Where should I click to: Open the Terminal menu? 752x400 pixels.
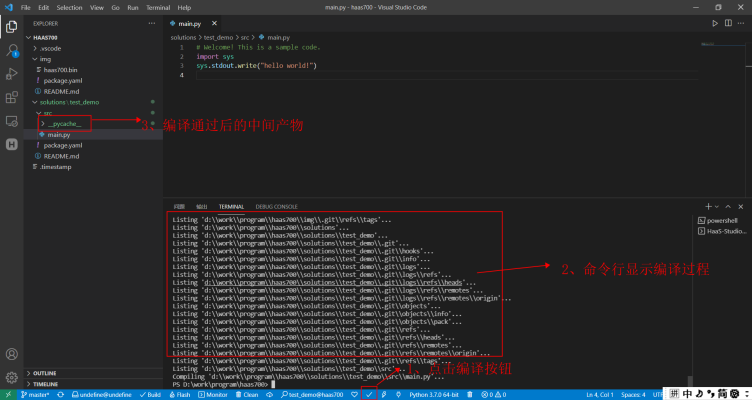tap(158, 7)
